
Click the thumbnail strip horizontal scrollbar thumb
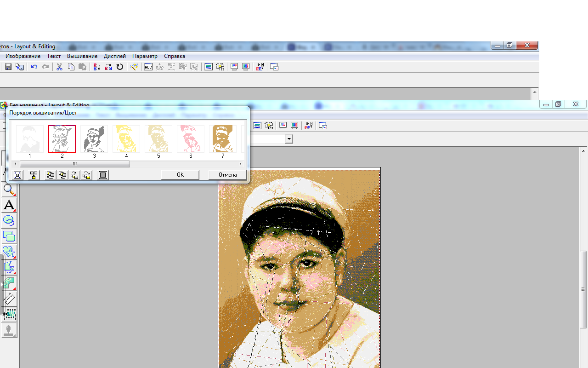(x=75, y=164)
